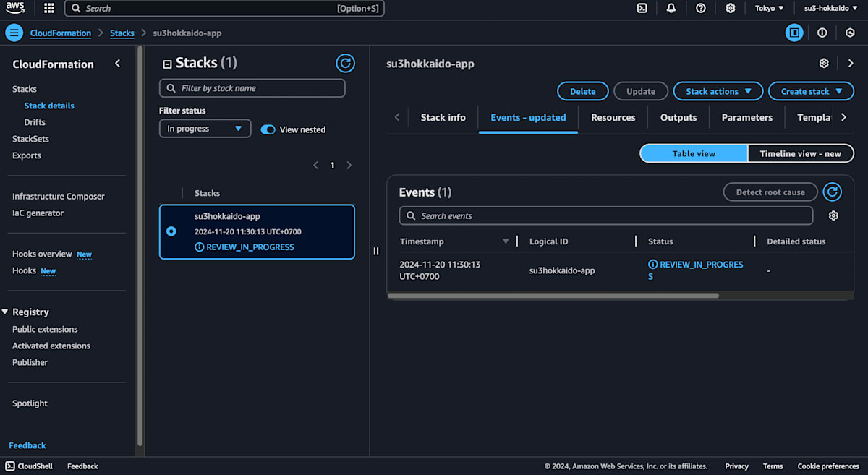This screenshot has width=868, height=475.
Task: Sort by Timestamp column arrow
Action: tap(506, 241)
